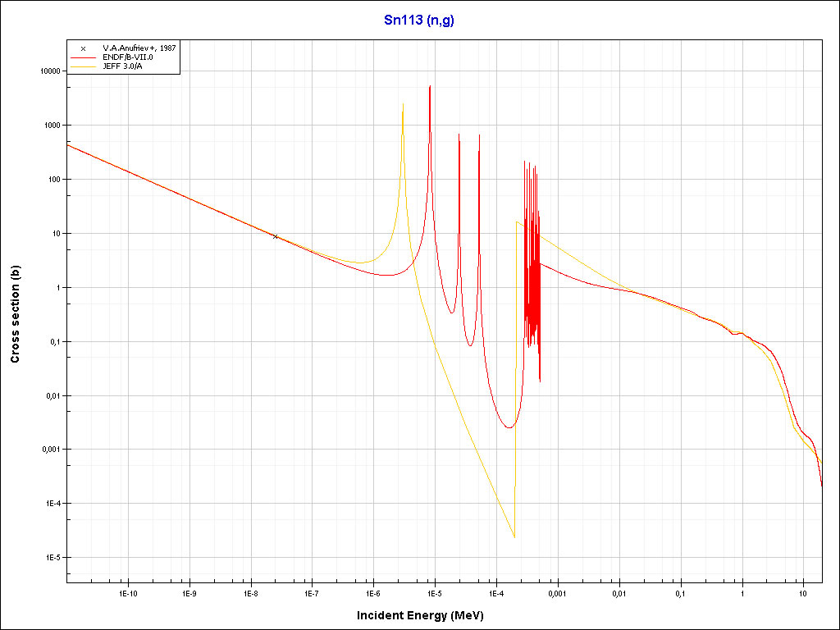The height and width of the screenshot is (630, 840).
Task: Click the tip of the tallest red resonance peak
Action: click(430, 86)
